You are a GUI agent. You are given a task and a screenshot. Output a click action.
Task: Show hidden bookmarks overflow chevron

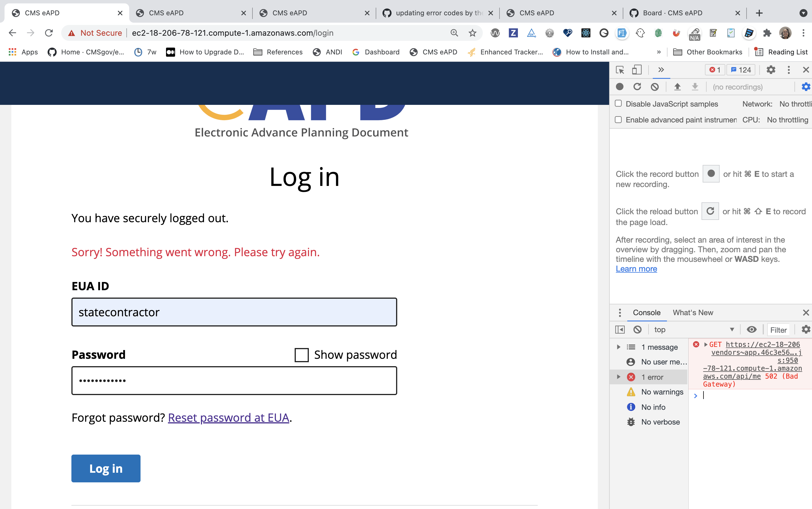click(x=659, y=52)
